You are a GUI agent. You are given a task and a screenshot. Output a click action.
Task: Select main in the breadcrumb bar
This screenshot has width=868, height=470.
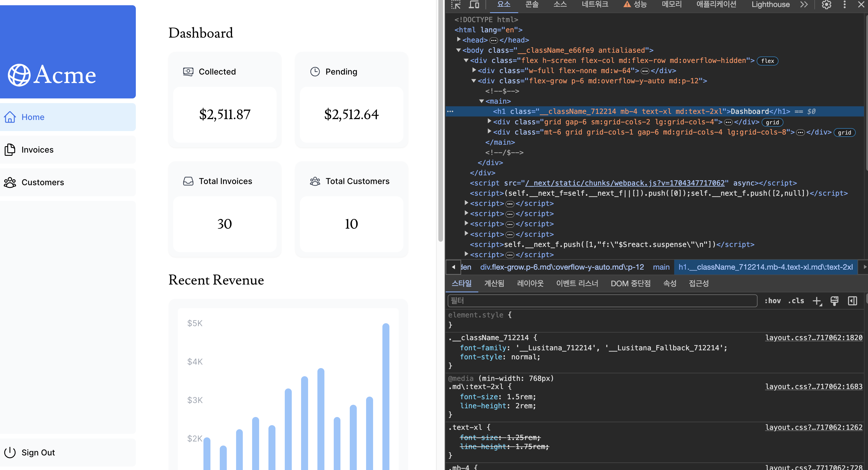[x=661, y=267]
